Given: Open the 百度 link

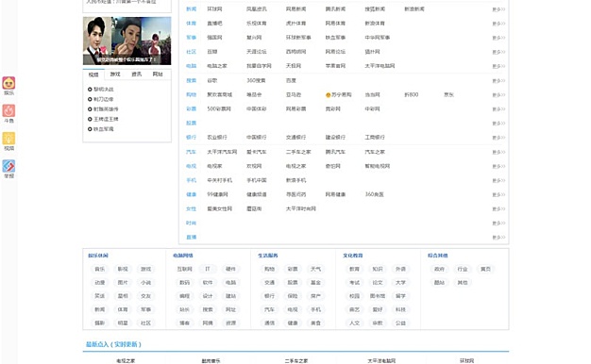Looking at the screenshot, I should [x=291, y=80].
